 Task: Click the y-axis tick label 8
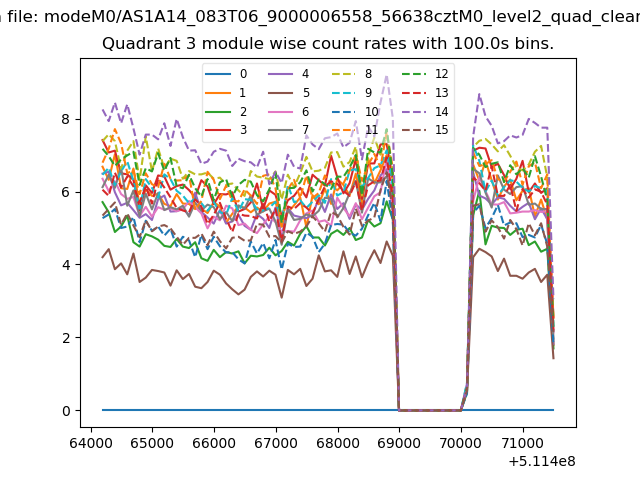[68, 119]
